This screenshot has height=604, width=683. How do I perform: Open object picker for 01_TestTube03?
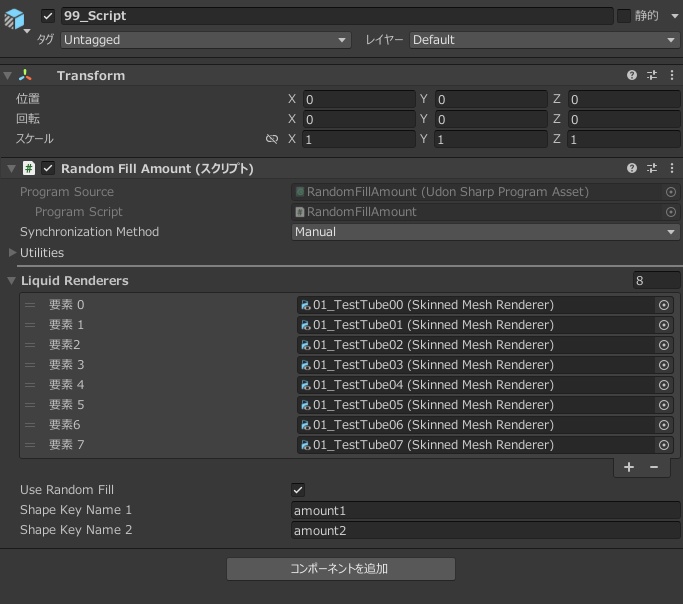tap(664, 365)
